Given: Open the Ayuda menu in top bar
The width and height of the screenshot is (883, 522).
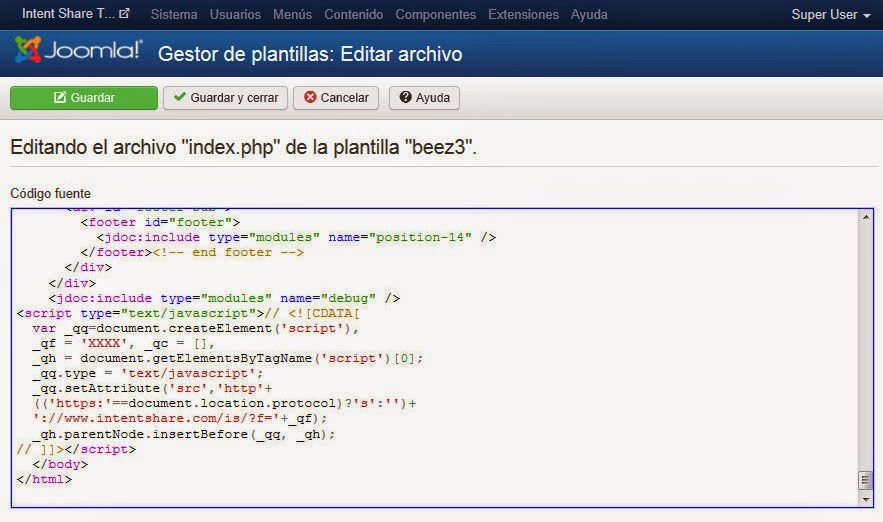Looking at the screenshot, I should click(589, 14).
